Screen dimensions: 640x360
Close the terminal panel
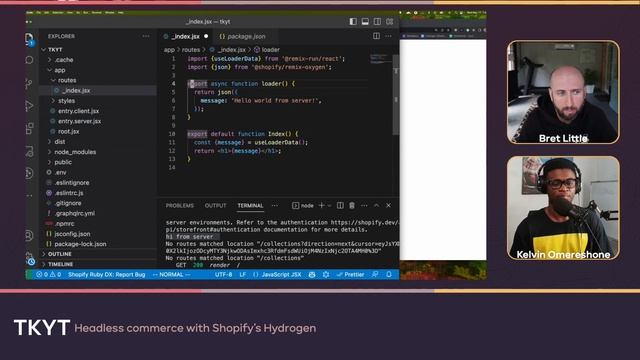(389, 206)
